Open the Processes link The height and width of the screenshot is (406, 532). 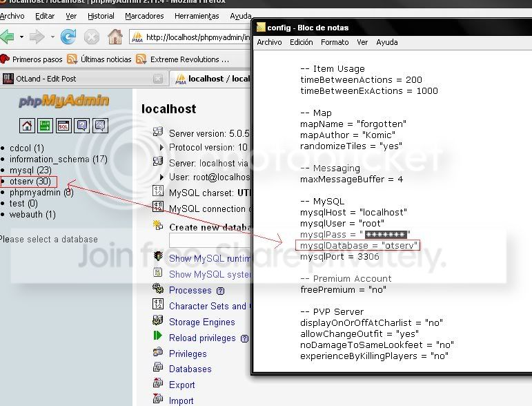coord(190,291)
